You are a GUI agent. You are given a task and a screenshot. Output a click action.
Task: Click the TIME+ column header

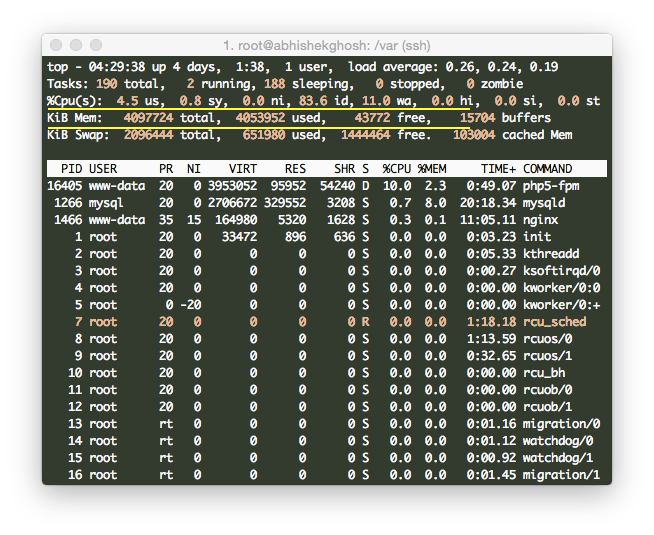498,169
